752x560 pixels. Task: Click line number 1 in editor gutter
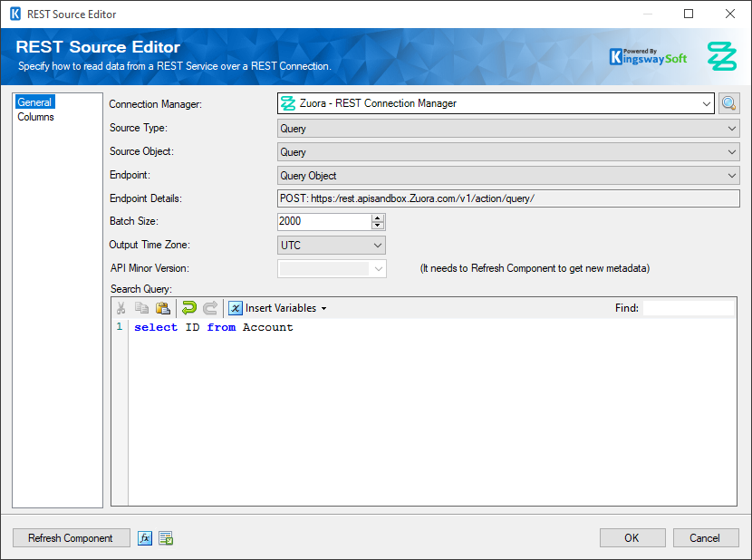120,327
